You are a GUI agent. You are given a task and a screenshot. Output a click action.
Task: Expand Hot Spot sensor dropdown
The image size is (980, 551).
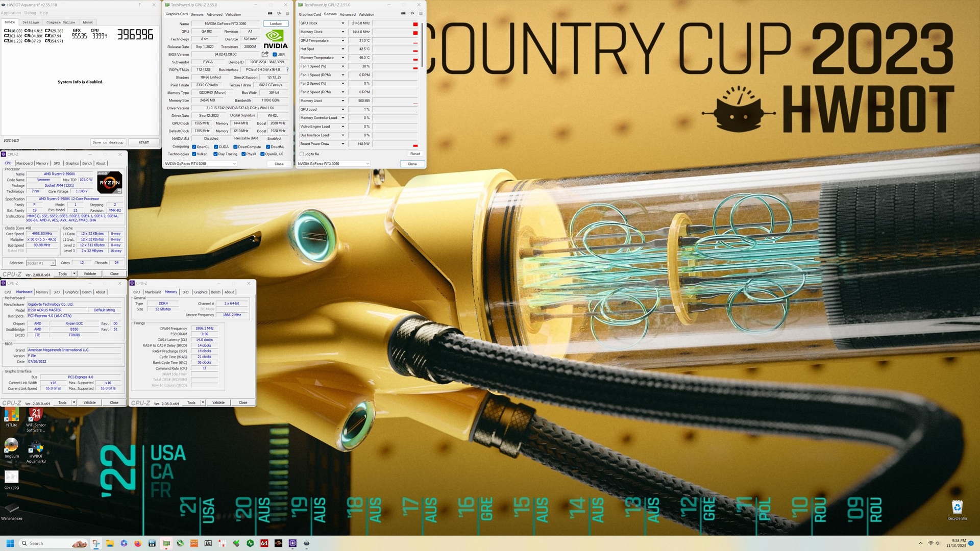pos(342,49)
